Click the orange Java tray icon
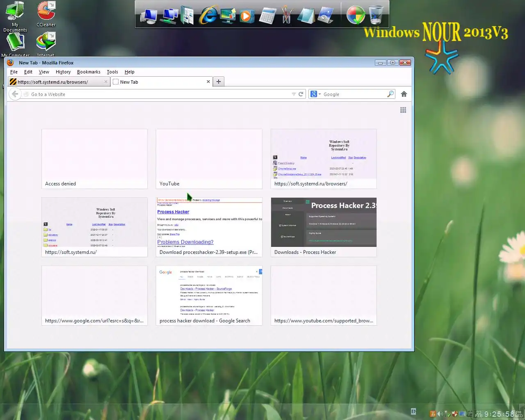Screen dimensions: 525x420 pos(432,414)
